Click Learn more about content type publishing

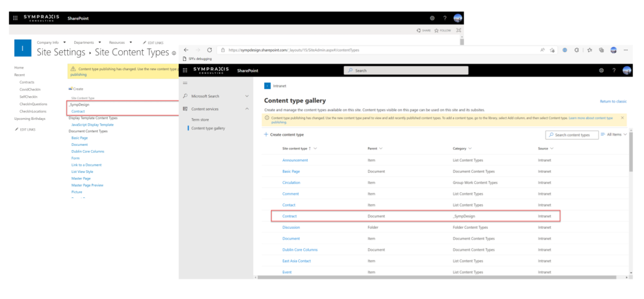(591, 117)
